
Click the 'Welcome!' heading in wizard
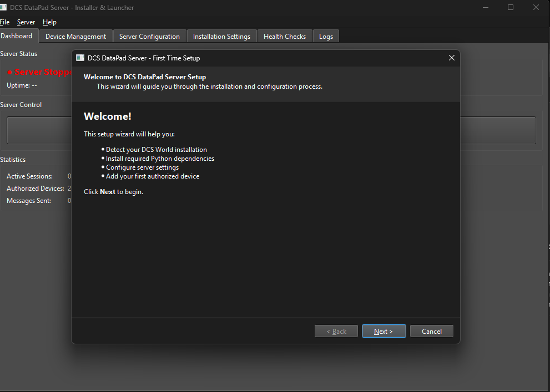click(108, 116)
